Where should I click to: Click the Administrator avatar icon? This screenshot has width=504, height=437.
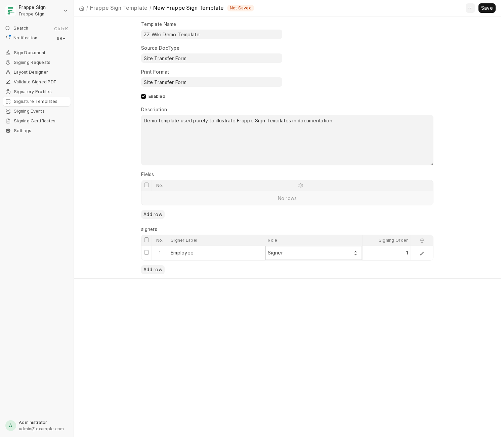(x=11, y=426)
